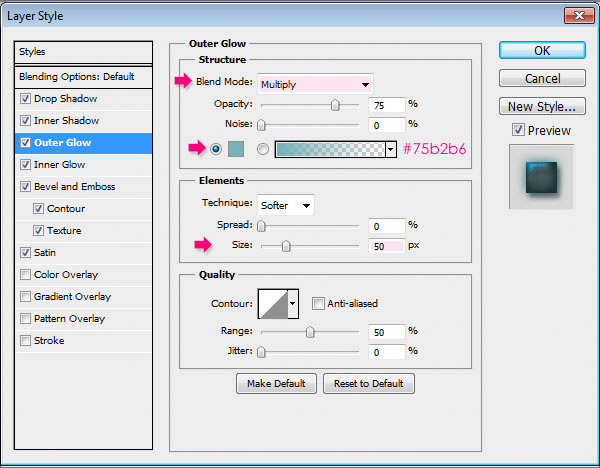This screenshot has width=600, height=468.
Task: Click the Size value field
Action: [x=386, y=246]
